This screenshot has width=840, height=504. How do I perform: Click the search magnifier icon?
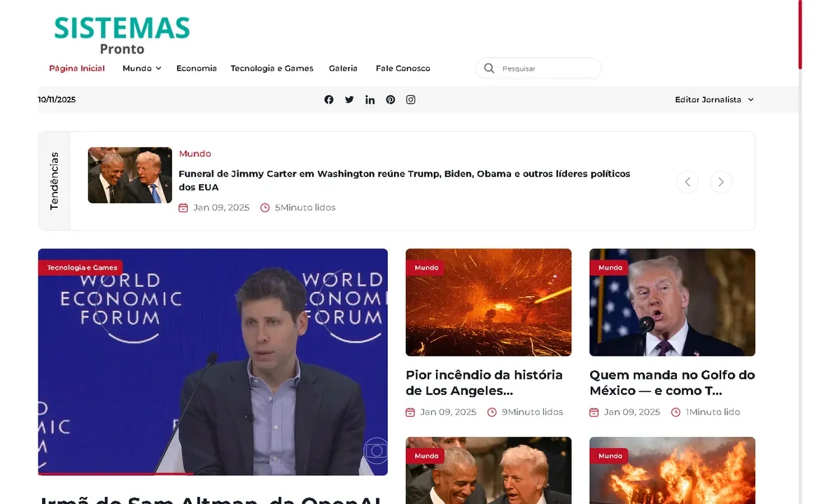pos(489,68)
